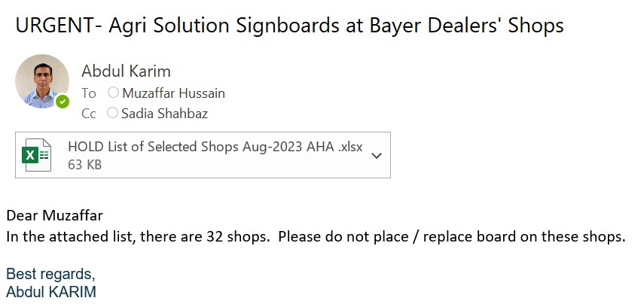
Task: Click the presence circle beside Muzaffar Hussain
Action: click(x=113, y=93)
